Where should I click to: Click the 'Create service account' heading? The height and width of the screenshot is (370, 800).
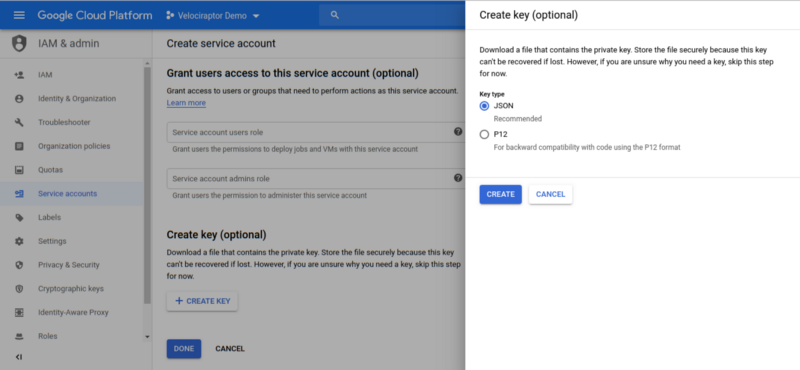tap(221, 44)
